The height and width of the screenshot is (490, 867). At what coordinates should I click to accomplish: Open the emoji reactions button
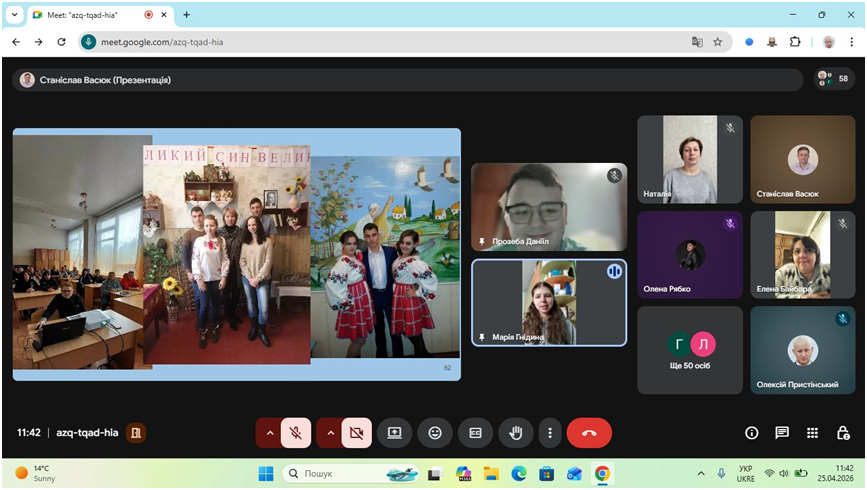(x=435, y=433)
